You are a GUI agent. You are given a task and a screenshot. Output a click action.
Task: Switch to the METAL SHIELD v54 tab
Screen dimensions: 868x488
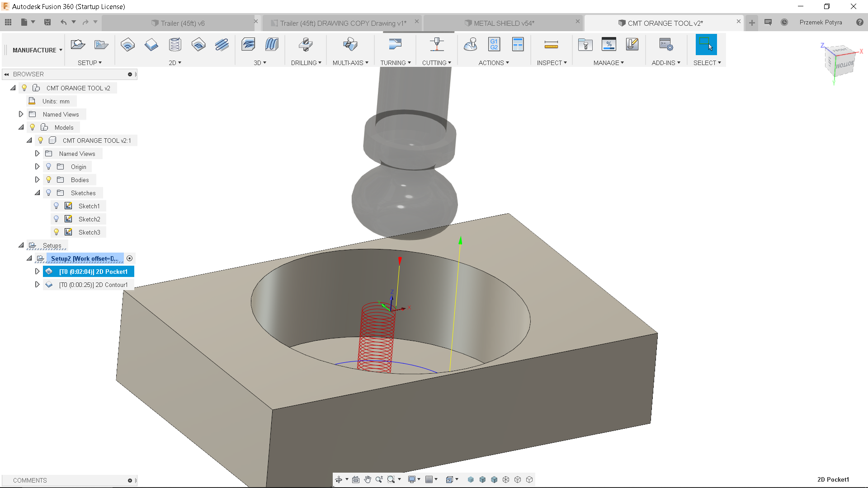point(503,23)
